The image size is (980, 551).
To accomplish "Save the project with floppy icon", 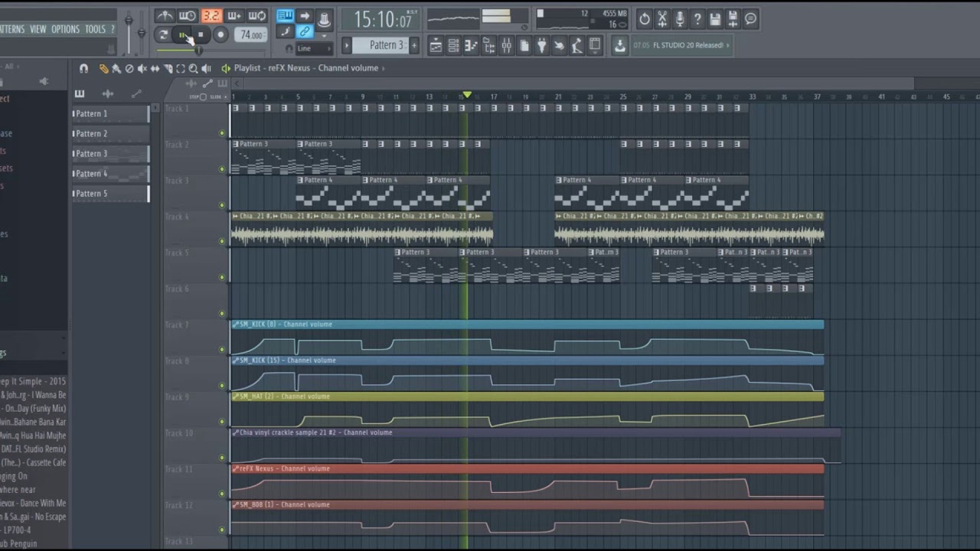I will pyautogui.click(x=715, y=19).
